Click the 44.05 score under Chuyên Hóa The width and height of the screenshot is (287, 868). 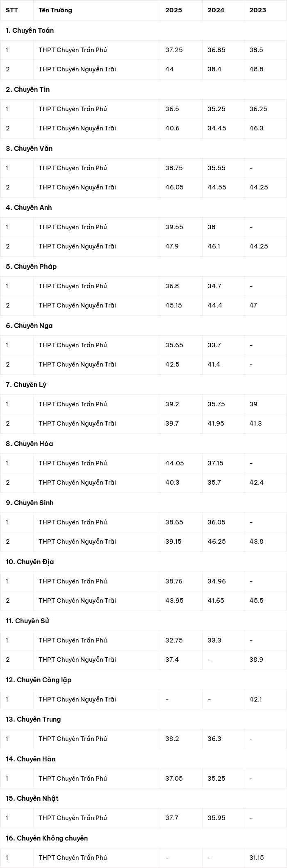[x=175, y=463]
